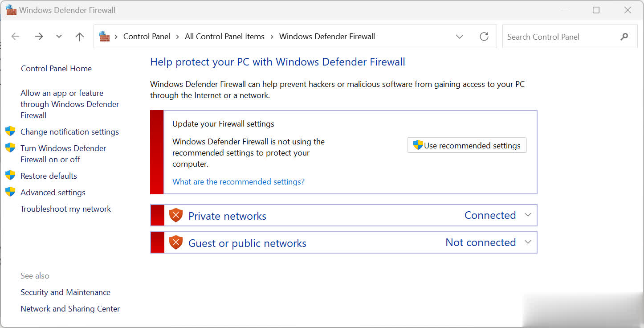Expand the Private networks section chevron
The width and height of the screenshot is (644, 328).
tap(528, 215)
